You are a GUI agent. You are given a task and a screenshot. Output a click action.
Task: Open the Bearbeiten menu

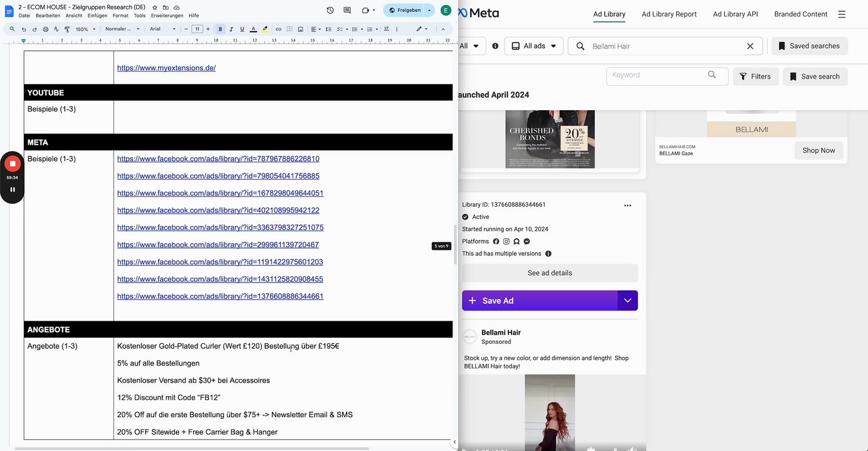point(48,16)
